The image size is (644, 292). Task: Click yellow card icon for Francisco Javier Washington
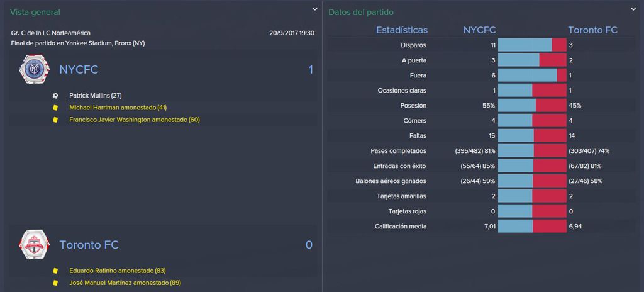[x=55, y=120]
